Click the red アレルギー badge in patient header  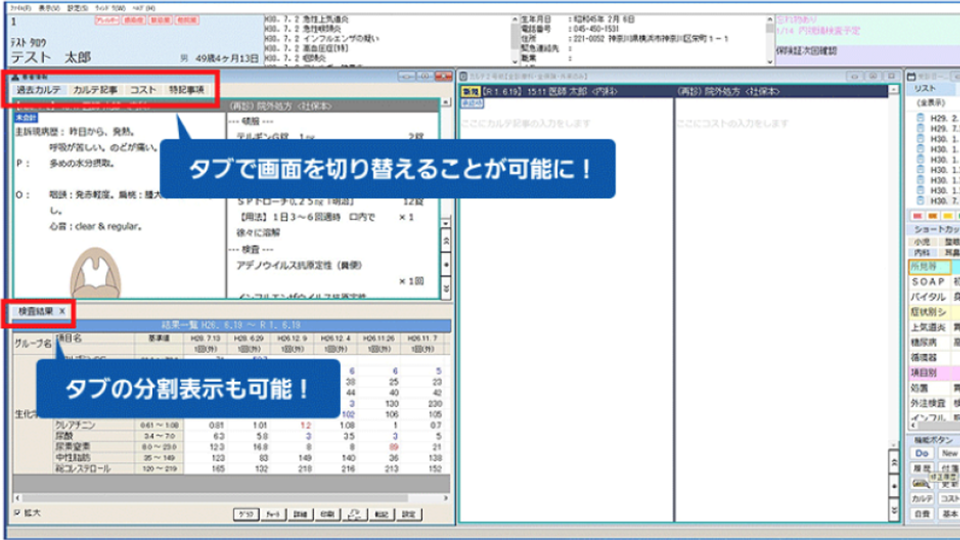tap(106, 19)
